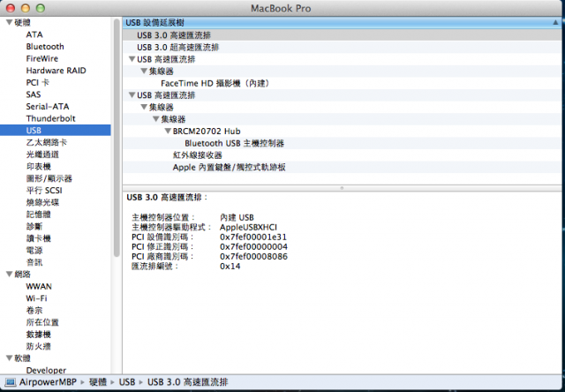Select 乙太網路卡 in sidebar
565x392 pixels.
47,142
